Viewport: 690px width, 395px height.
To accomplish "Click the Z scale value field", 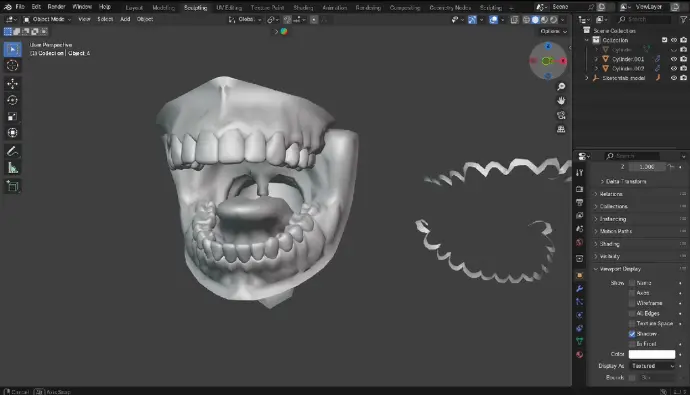I will pos(646,167).
